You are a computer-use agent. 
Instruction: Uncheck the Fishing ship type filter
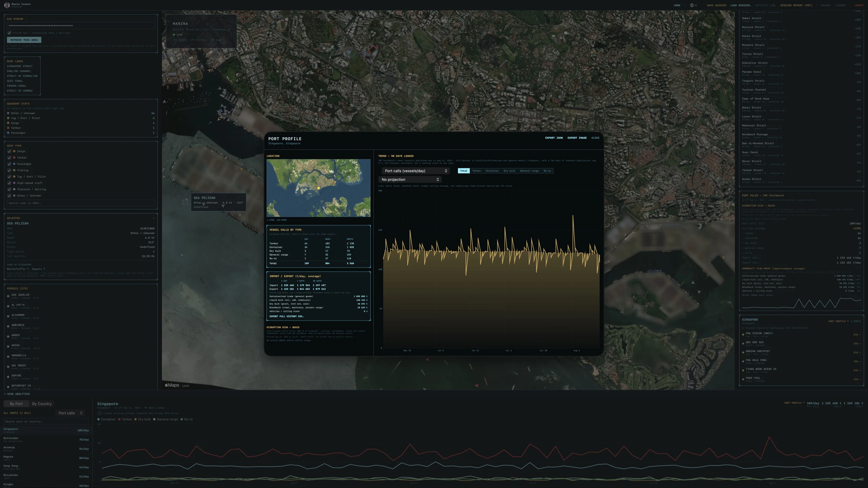9,170
